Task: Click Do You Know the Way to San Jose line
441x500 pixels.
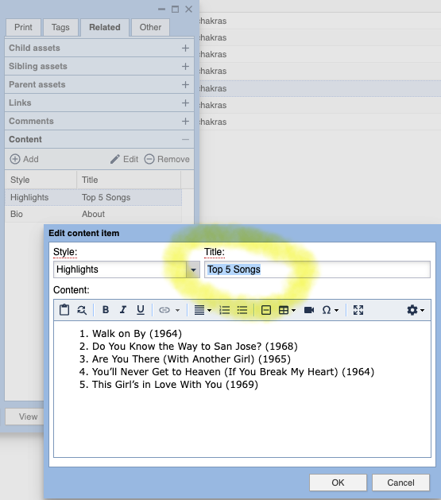Action: pos(195,346)
